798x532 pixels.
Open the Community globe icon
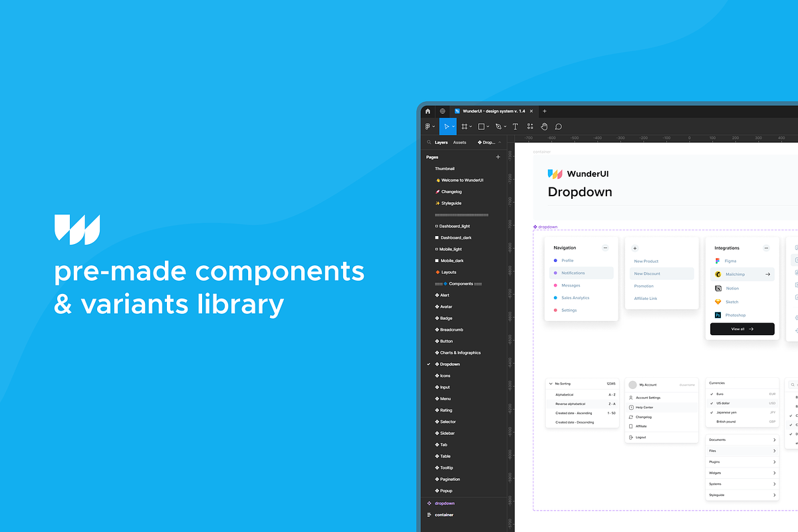(x=442, y=111)
